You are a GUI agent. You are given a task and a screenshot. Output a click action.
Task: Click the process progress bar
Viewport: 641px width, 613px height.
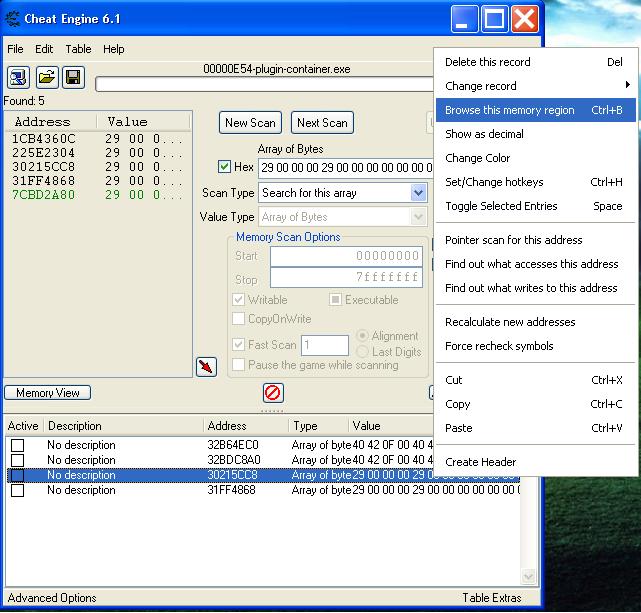pos(264,84)
